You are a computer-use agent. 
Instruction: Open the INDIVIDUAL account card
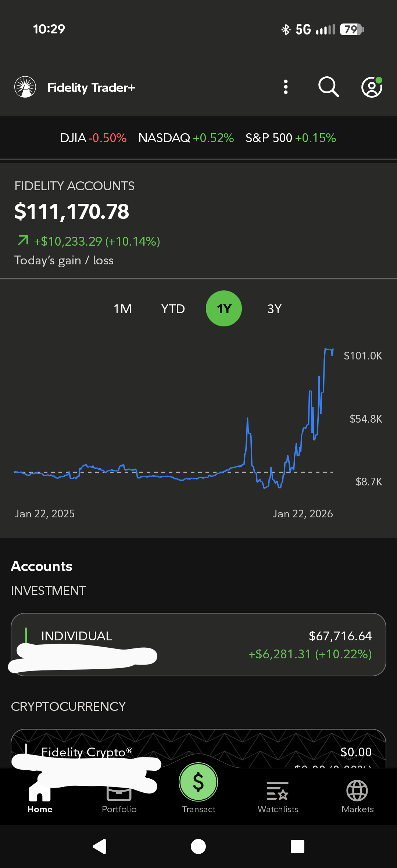198,644
